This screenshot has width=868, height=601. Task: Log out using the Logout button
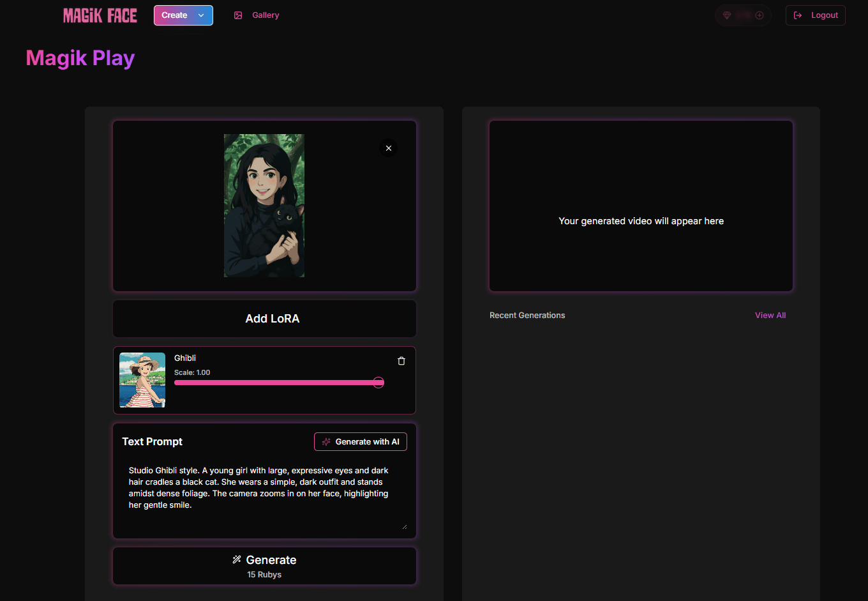(816, 15)
